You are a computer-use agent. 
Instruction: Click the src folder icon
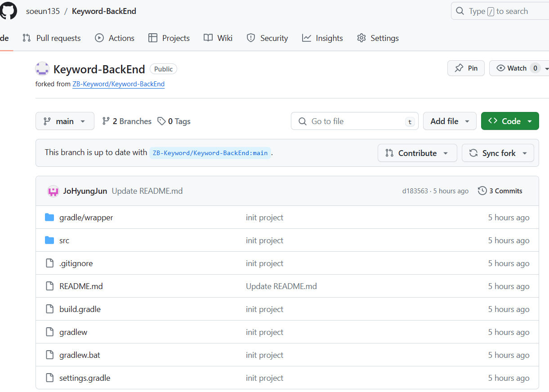click(x=49, y=241)
